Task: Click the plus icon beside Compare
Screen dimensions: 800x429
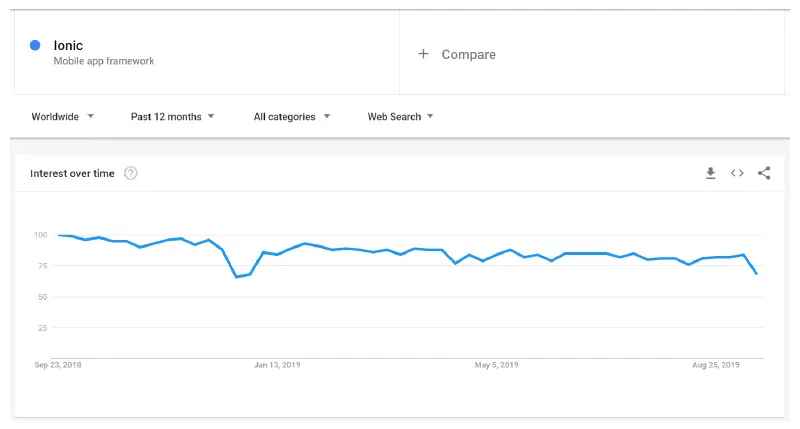Action: click(423, 54)
